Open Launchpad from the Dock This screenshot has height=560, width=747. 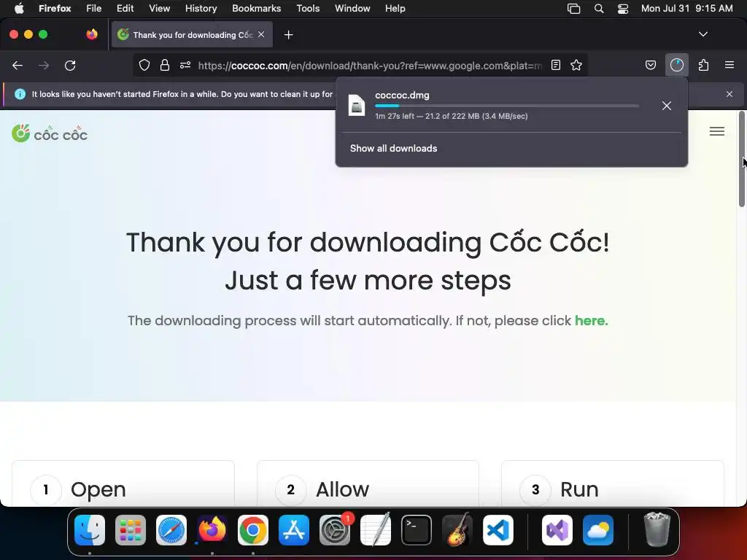[131, 530]
